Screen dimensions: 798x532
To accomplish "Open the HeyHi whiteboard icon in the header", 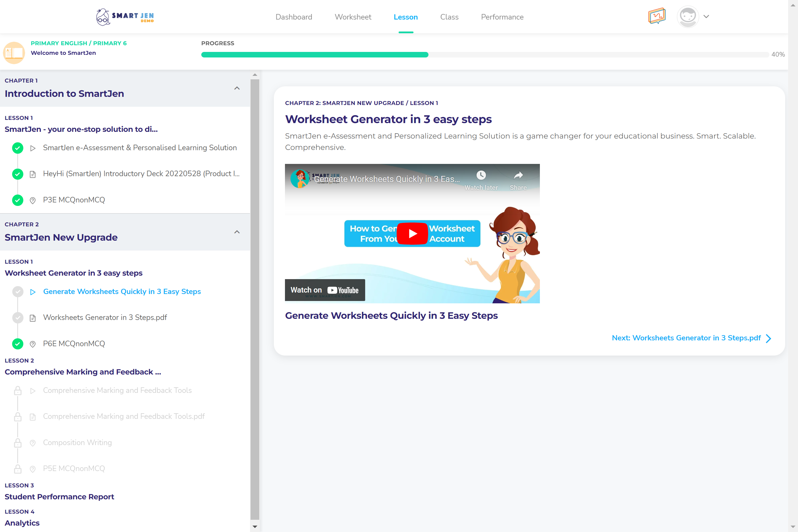I will click(657, 16).
